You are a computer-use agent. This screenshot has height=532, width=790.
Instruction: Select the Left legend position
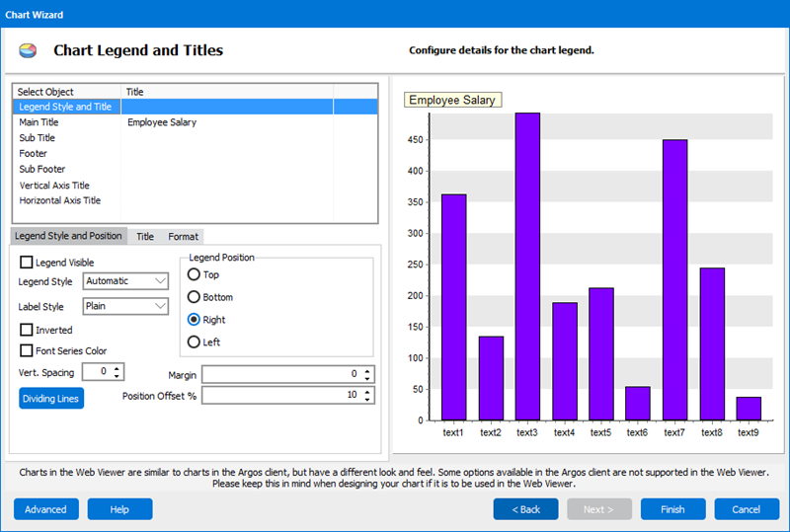194,342
